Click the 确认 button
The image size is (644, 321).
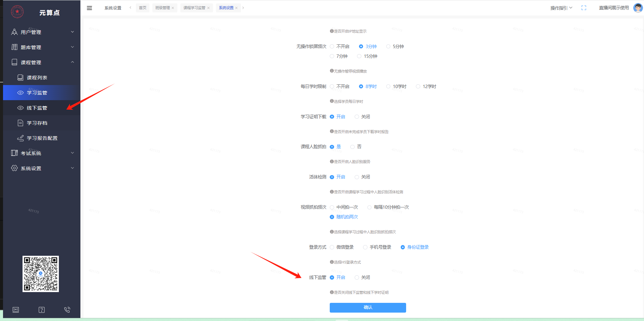pyautogui.click(x=368, y=308)
